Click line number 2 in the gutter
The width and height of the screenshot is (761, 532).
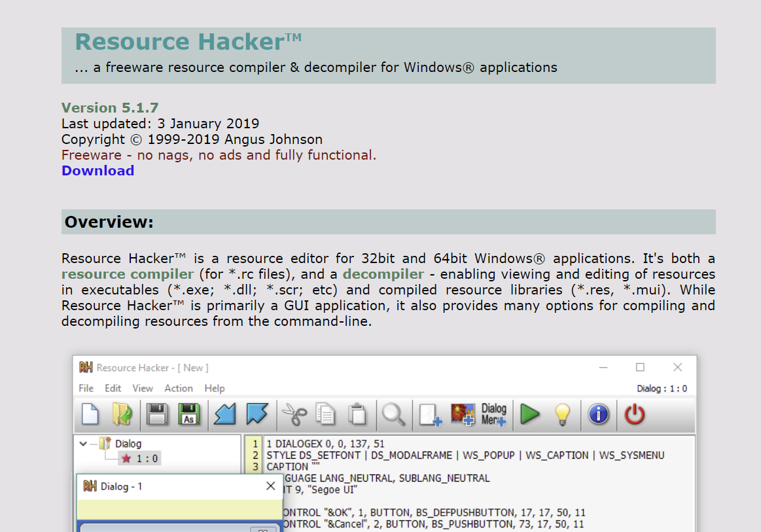(255, 455)
